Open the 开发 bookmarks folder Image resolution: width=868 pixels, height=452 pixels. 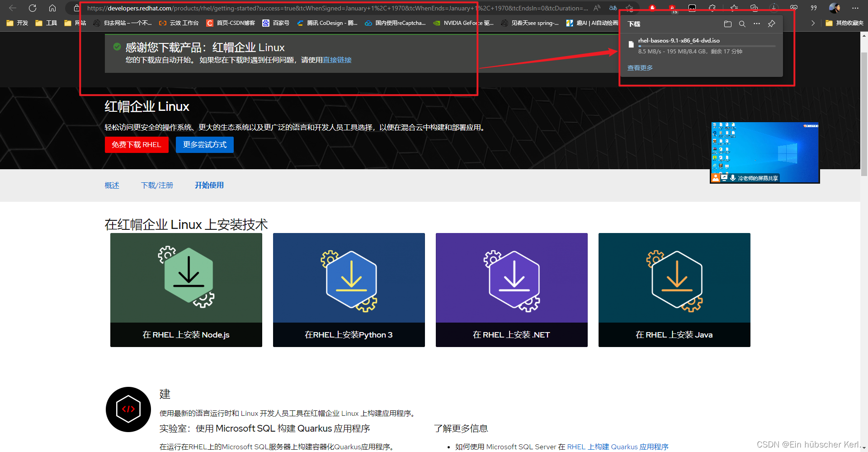coord(17,23)
